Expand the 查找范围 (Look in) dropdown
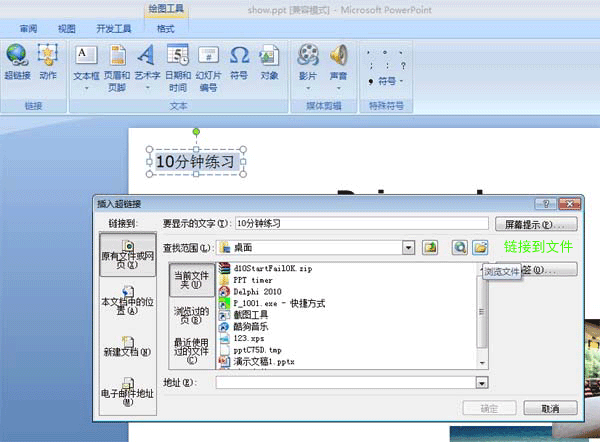 409,247
